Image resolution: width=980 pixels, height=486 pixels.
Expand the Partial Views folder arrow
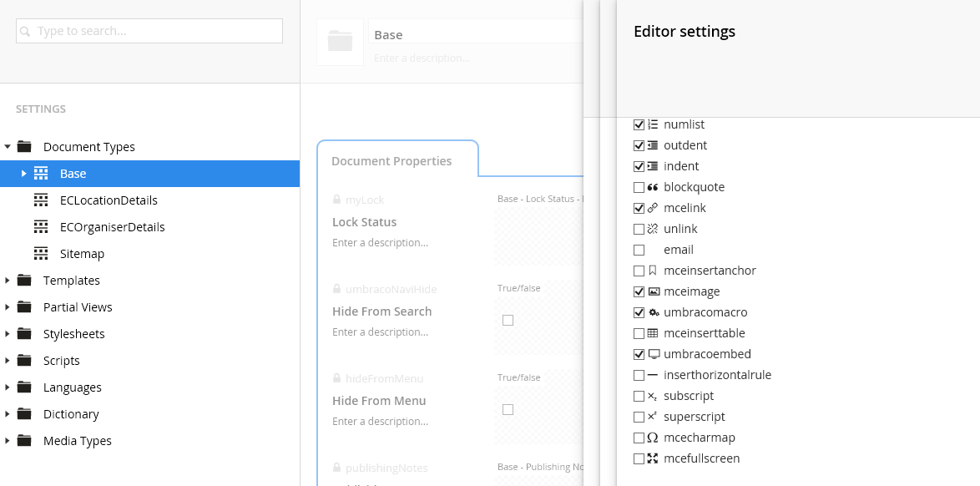coord(8,307)
